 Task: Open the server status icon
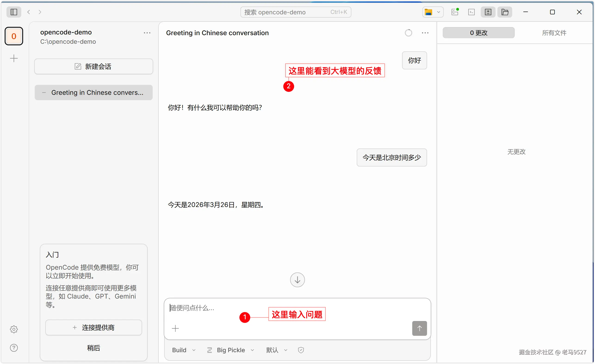pyautogui.click(x=455, y=12)
